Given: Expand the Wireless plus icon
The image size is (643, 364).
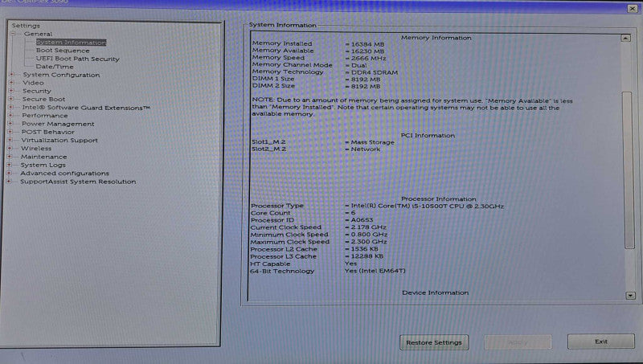Looking at the screenshot, I should point(10,148).
